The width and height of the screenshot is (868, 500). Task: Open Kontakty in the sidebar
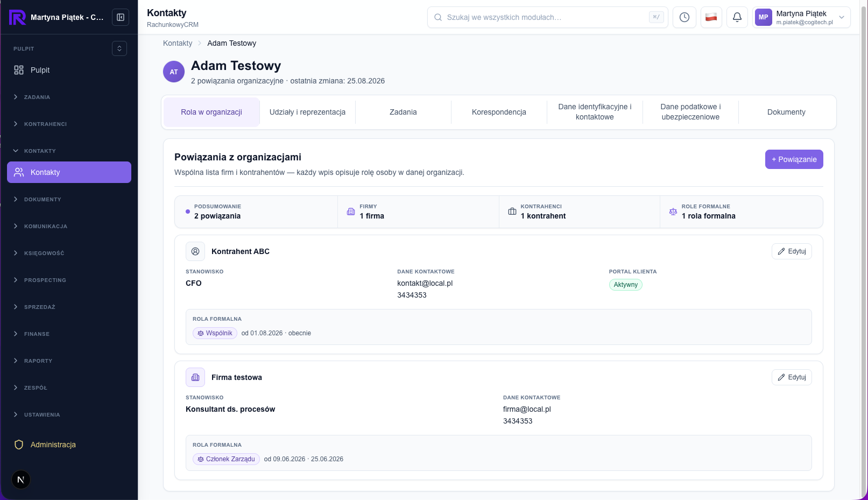point(69,172)
